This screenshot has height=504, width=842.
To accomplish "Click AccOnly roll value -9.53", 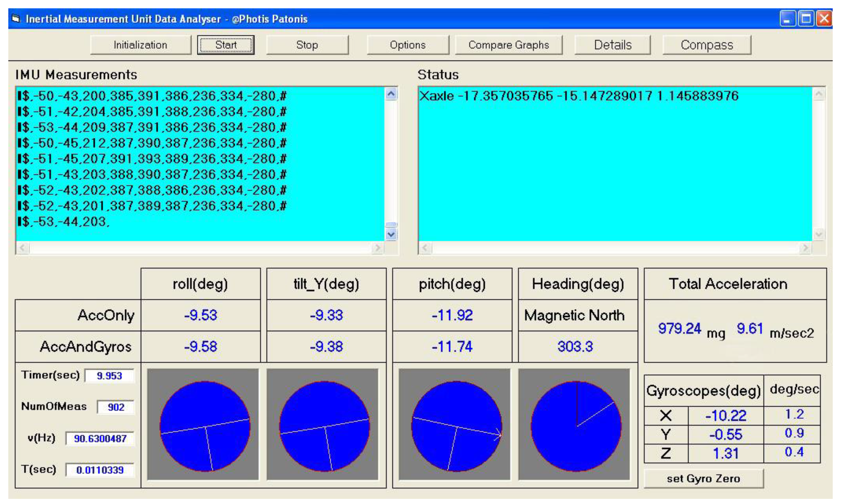I will tap(201, 315).
